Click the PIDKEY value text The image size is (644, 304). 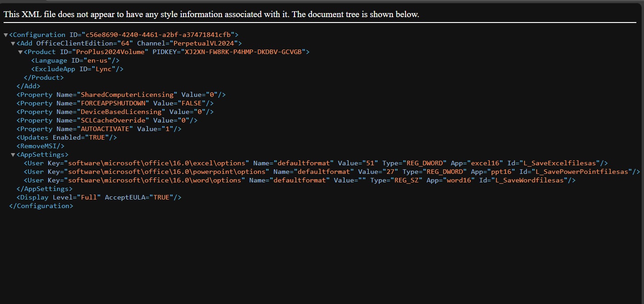pyautogui.click(x=243, y=52)
